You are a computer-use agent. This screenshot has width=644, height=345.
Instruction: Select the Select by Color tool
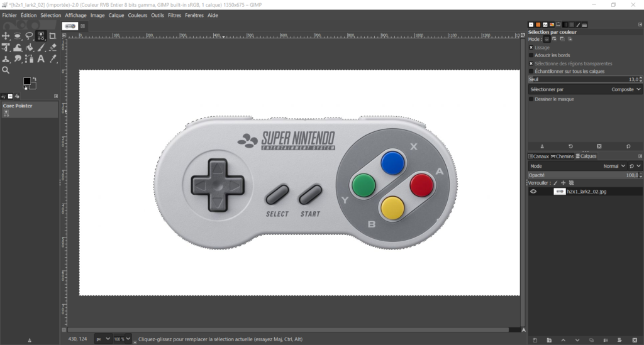coord(41,36)
